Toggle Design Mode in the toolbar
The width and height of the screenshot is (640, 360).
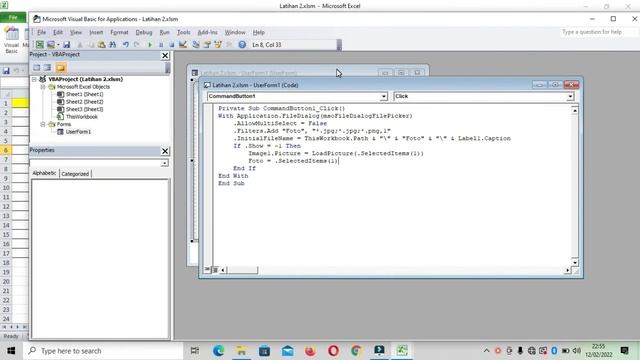(183, 44)
